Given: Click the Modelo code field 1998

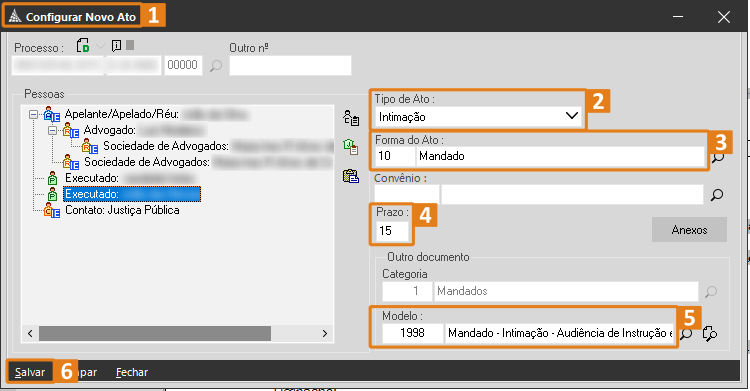Looking at the screenshot, I should click(x=413, y=333).
